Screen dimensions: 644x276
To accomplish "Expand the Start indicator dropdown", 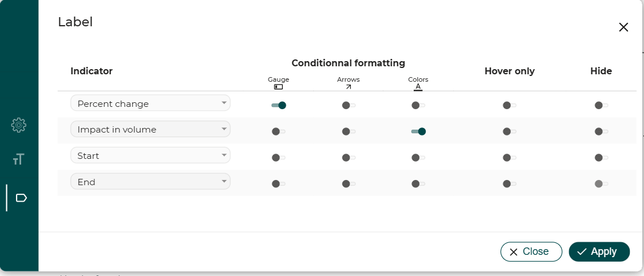I will click(150, 155).
